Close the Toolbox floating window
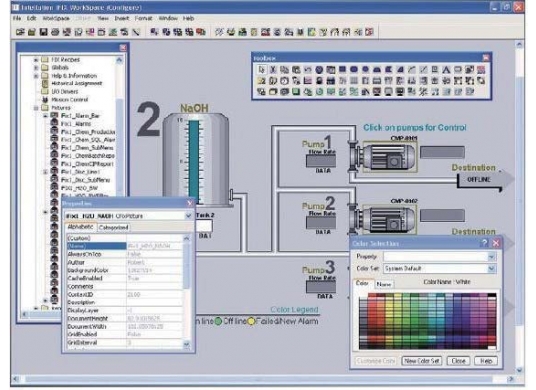 pos(486,58)
